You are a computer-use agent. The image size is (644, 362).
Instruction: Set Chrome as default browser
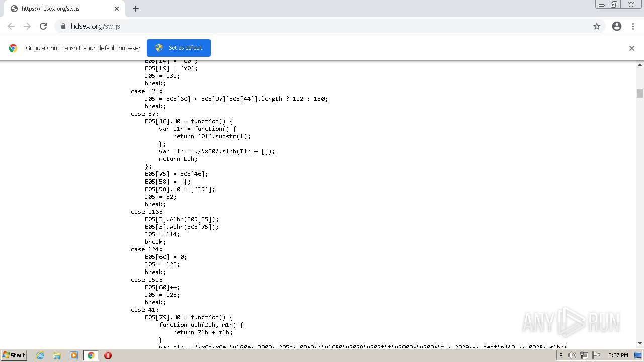(x=179, y=48)
